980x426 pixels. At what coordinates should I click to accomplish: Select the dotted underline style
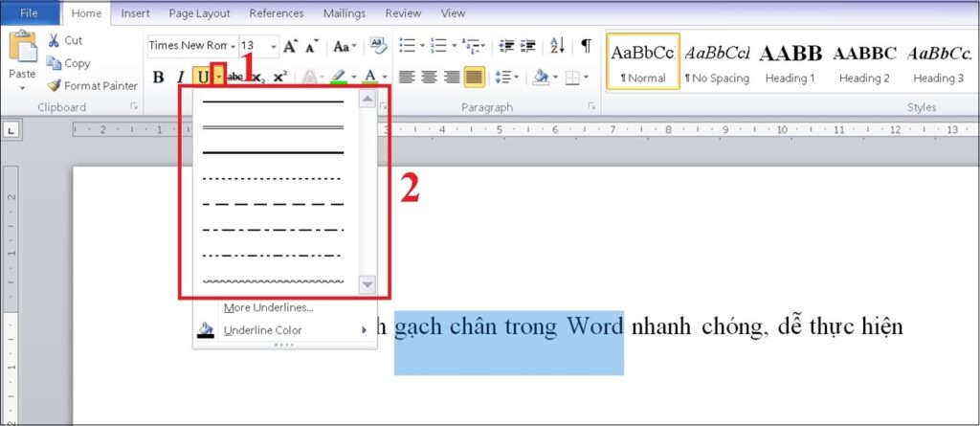(273, 179)
